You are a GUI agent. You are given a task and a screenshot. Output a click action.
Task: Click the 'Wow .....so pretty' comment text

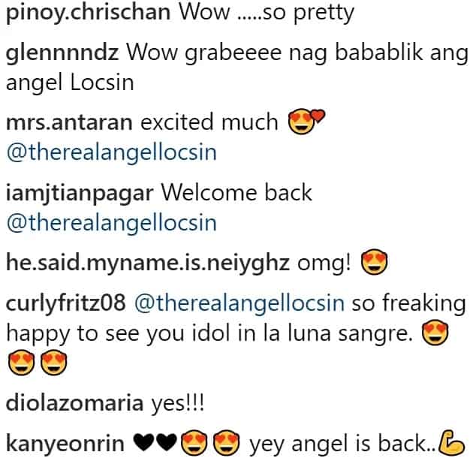267,14
